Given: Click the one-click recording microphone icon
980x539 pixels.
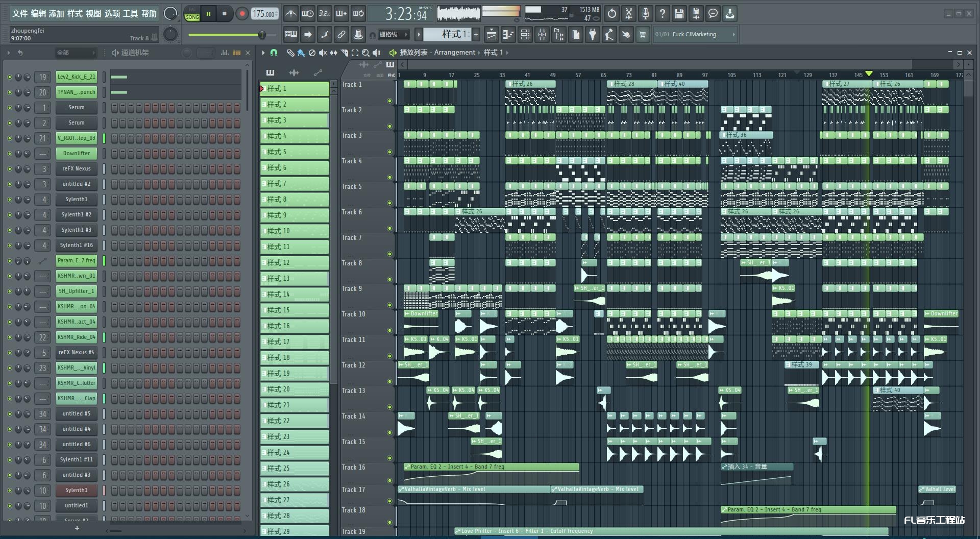Looking at the screenshot, I should 646,14.
